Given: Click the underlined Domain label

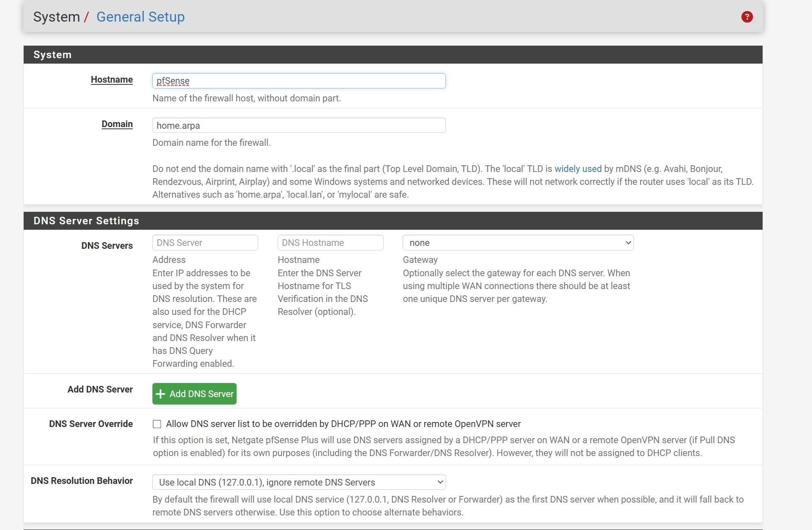Looking at the screenshot, I should (x=117, y=124).
